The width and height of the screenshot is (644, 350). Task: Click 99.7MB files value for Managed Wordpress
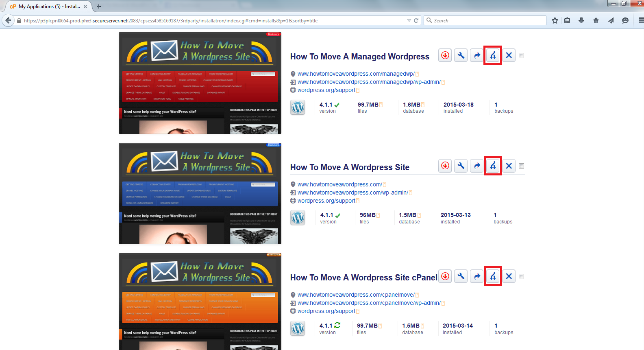[368, 105]
